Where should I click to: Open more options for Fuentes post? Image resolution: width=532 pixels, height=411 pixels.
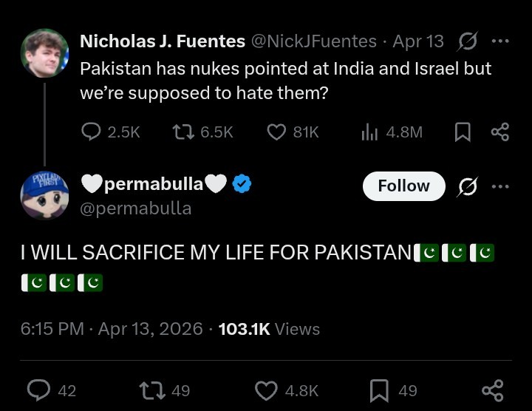tap(500, 41)
